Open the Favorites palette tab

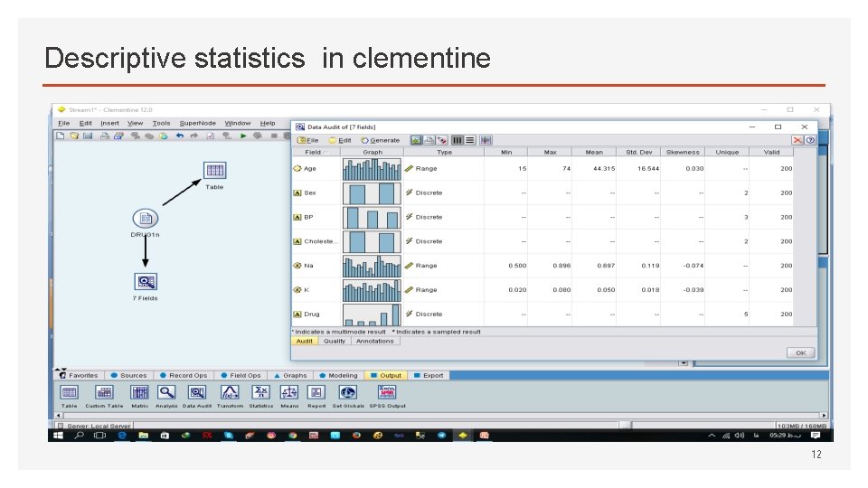click(x=79, y=375)
